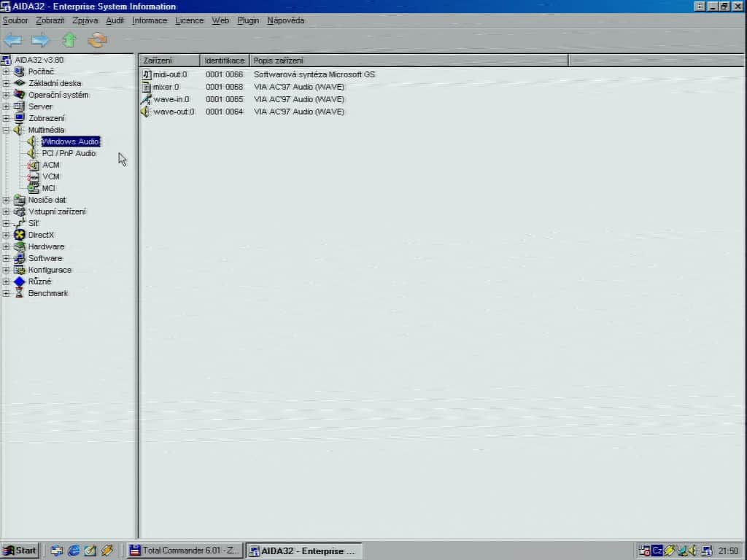The width and height of the screenshot is (747, 560).
Task: Select the midi-out:0 note icon
Action: [x=147, y=74]
